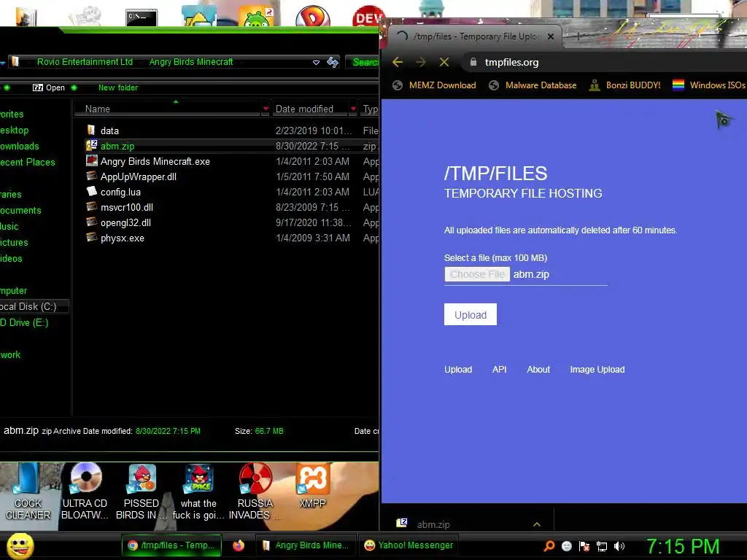The height and width of the screenshot is (560, 747).
Task: Open the API footer link
Action: click(499, 370)
